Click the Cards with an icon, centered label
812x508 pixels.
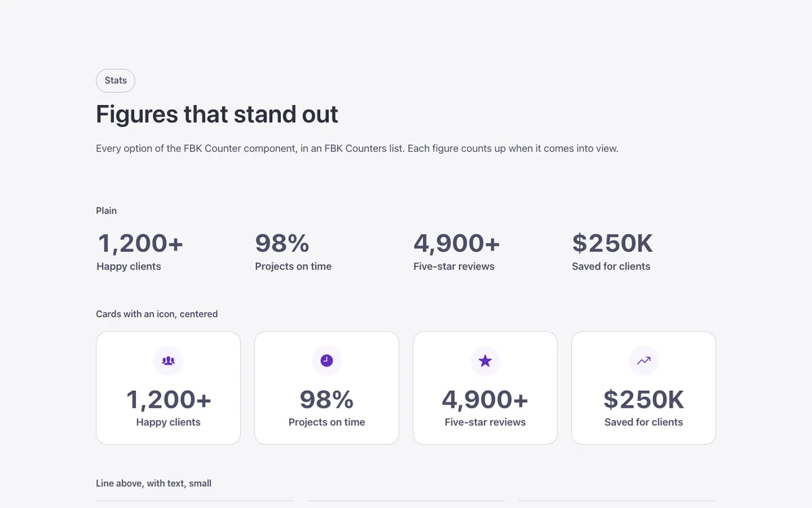pos(157,314)
